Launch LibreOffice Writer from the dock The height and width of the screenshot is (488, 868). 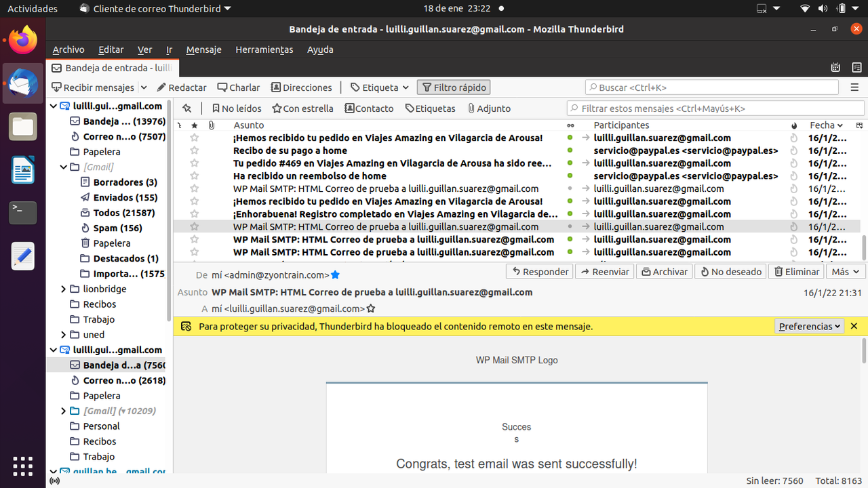[x=23, y=170]
